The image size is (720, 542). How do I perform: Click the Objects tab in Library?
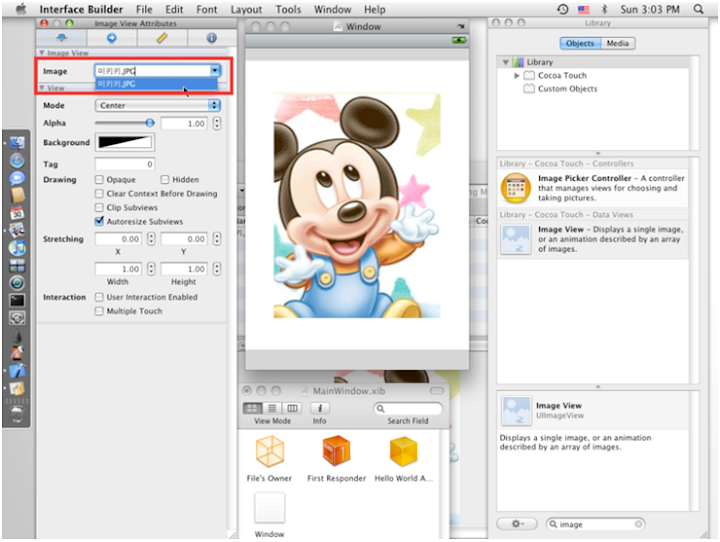pyautogui.click(x=580, y=43)
